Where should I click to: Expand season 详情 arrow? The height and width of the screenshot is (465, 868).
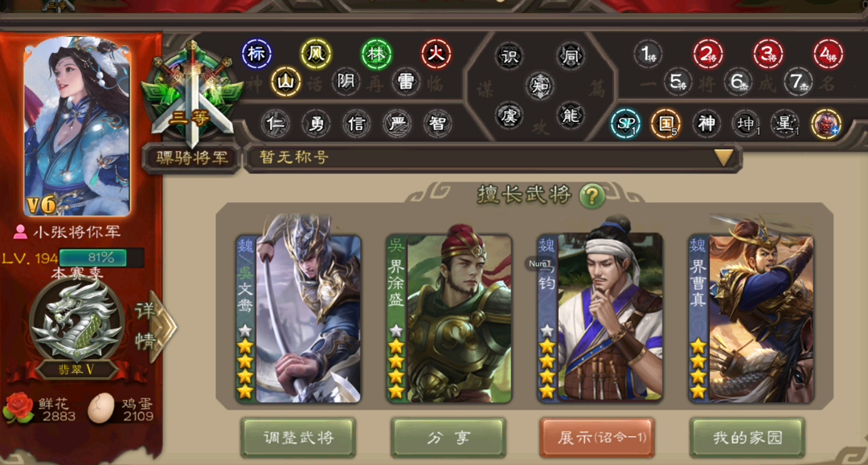coord(156,327)
